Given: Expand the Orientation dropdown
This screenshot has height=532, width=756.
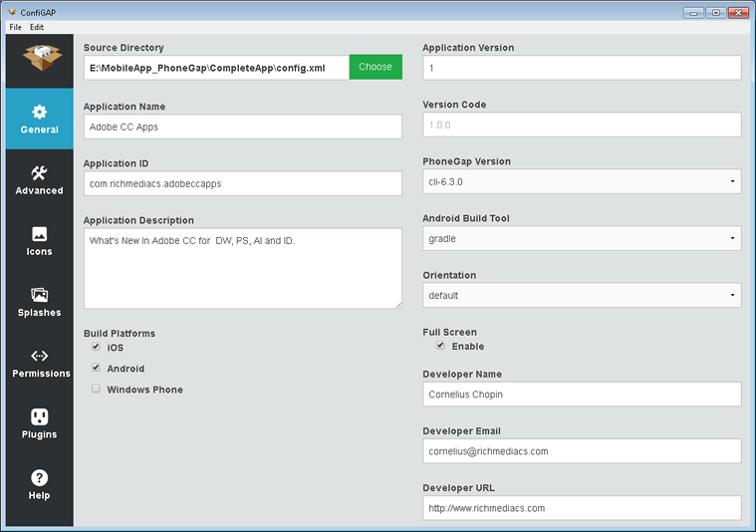Looking at the screenshot, I should pyautogui.click(x=582, y=295).
